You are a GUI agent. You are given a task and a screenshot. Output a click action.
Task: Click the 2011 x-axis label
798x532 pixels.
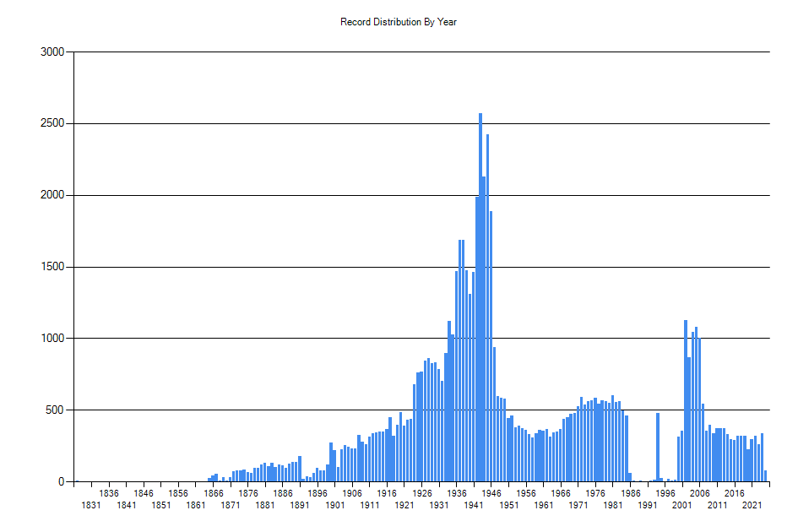718,505
